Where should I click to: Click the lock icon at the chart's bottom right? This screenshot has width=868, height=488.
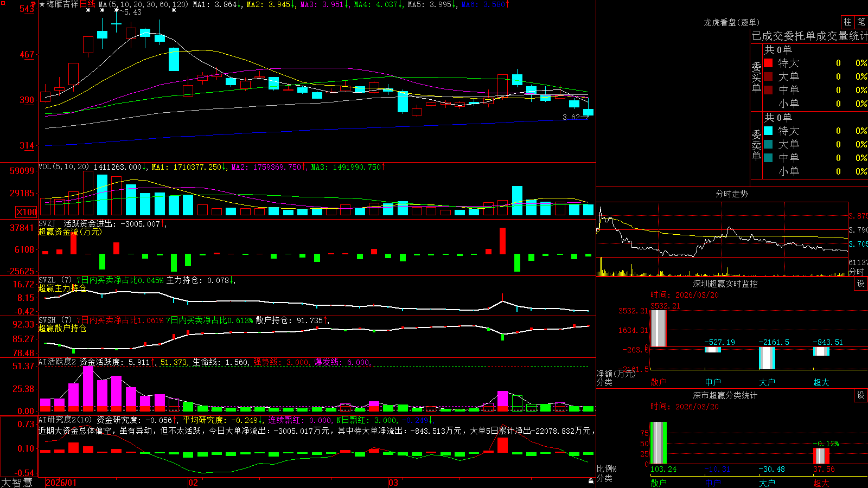pyautogui.click(x=591, y=481)
